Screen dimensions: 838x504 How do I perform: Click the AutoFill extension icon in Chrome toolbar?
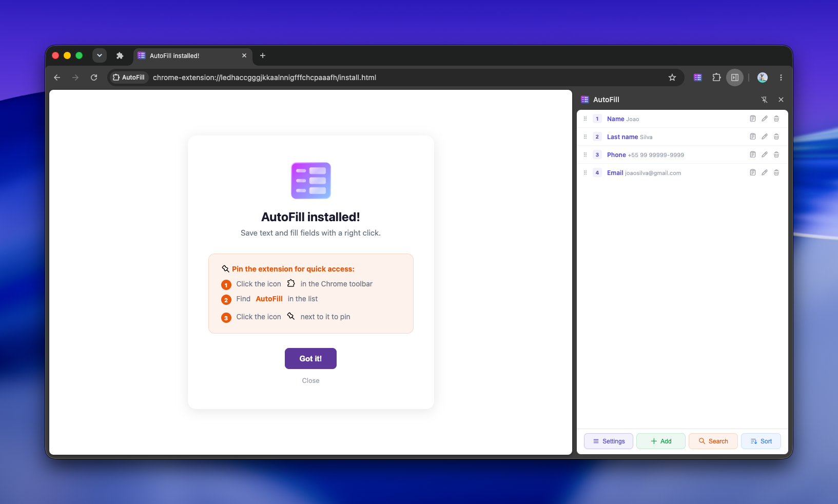698,77
